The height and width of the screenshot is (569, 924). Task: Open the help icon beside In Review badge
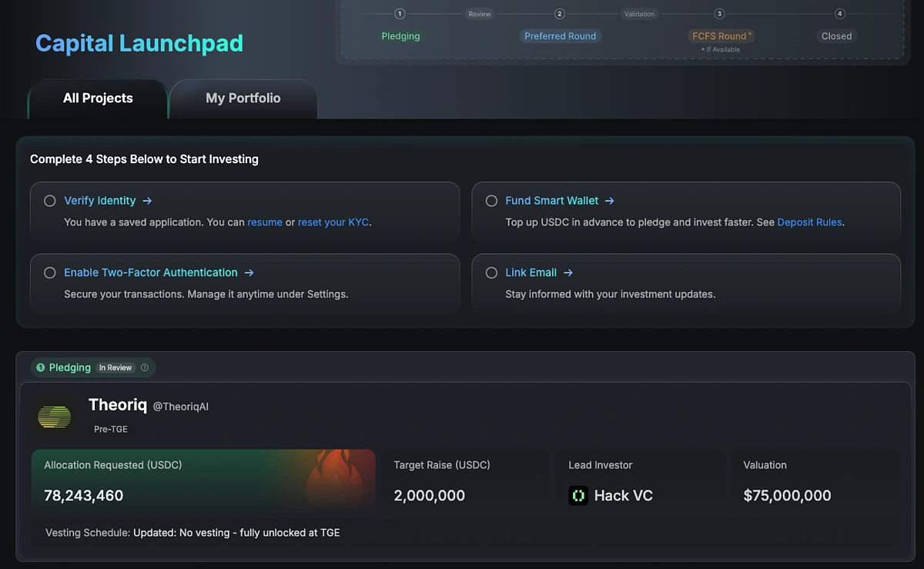(145, 367)
